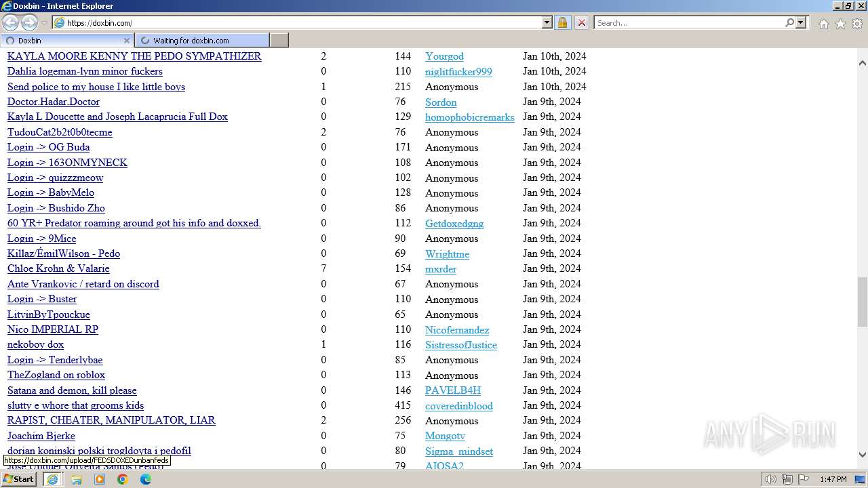Open the security report lock icon
Viewport: 868px width, 488px height.
(562, 22)
